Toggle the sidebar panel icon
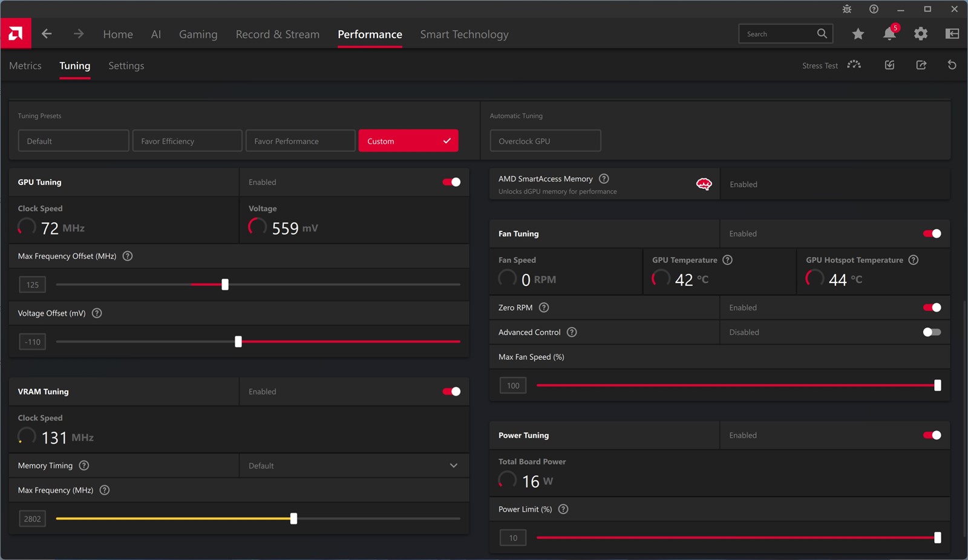Viewport: 968px width, 560px height. pyautogui.click(x=952, y=34)
